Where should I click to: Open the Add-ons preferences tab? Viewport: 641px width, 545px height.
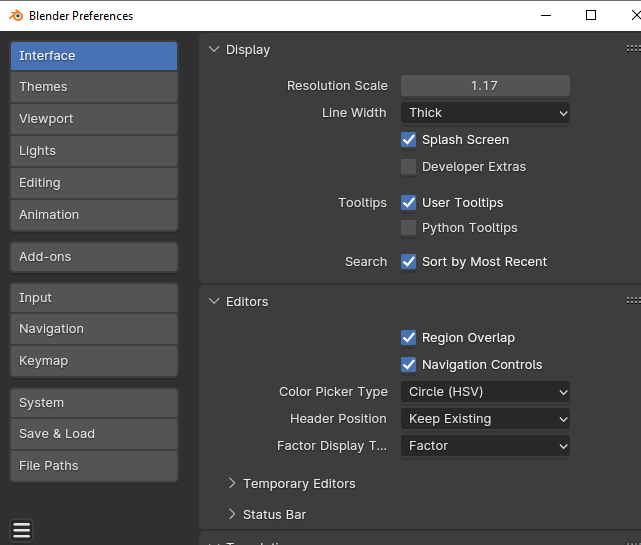click(93, 257)
